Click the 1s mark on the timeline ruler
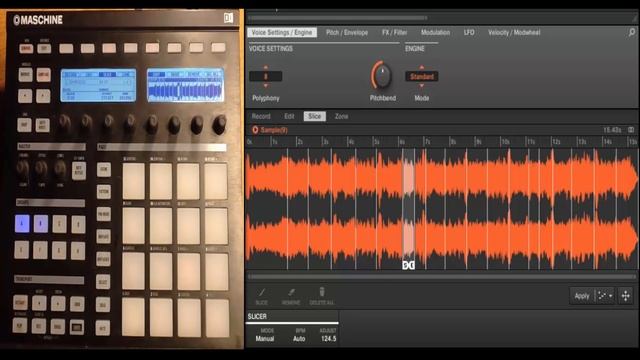Screen dimensions: 640x360 tap(275, 142)
